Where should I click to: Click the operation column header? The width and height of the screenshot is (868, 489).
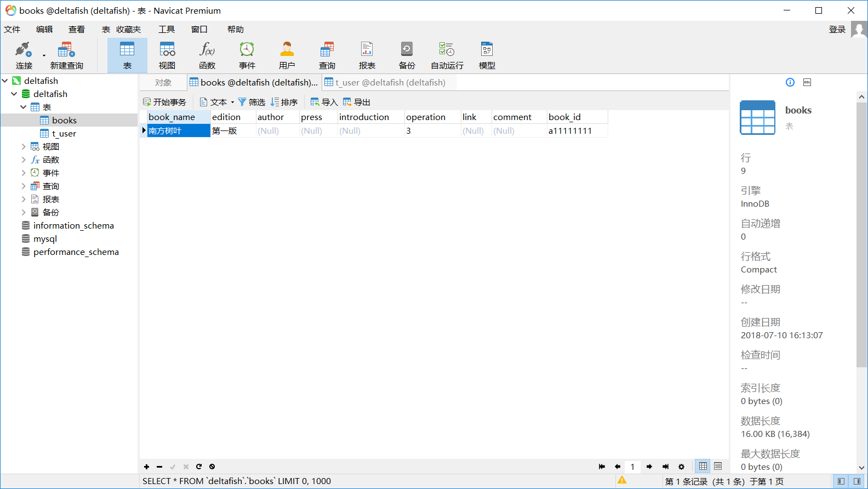pos(432,117)
